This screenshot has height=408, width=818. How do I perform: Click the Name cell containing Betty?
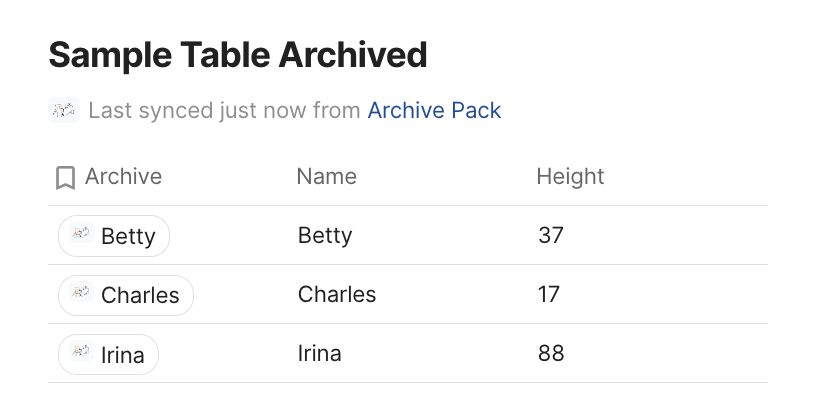pos(325,236)
